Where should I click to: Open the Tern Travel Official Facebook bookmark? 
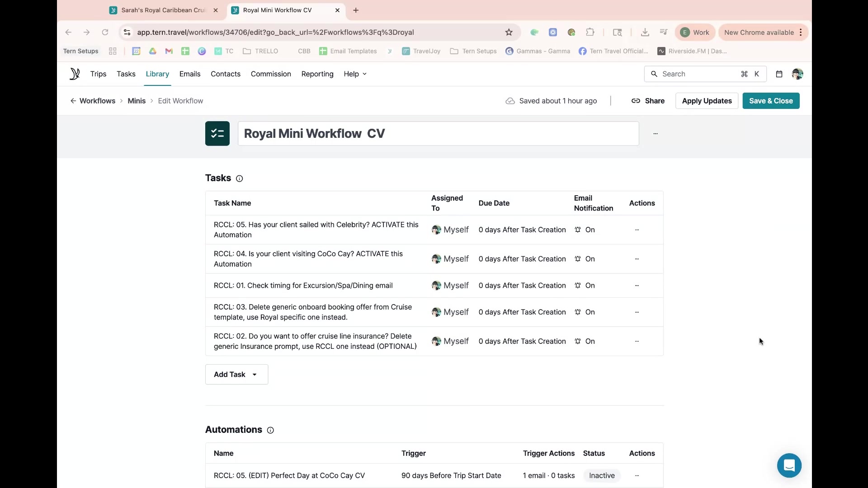coord(613,51)
